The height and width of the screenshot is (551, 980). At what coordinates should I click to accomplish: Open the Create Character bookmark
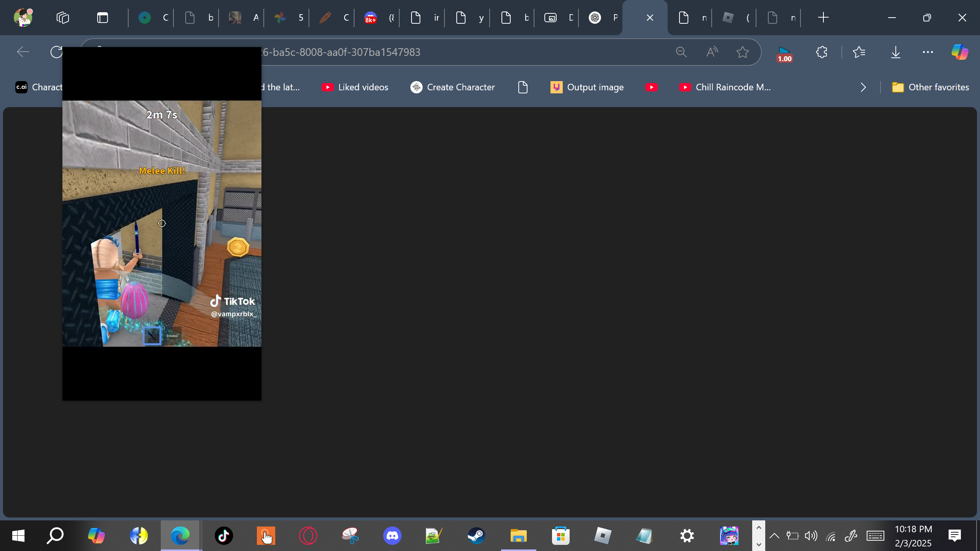pos(452,87)
